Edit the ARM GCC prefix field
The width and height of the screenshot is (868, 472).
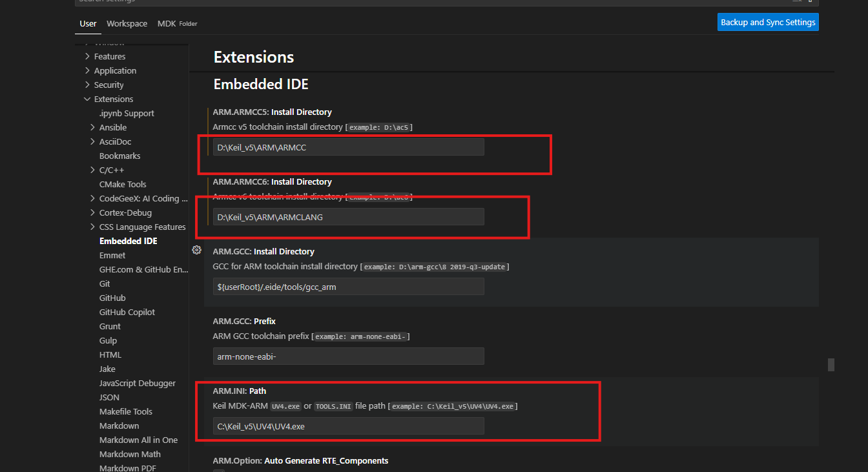click(348, 356)
